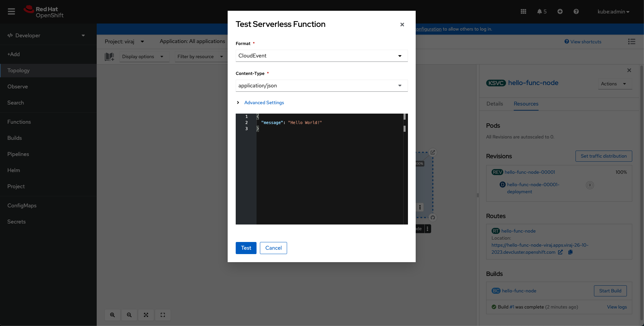Open the Actions dropdown for hello-func-node
The width and height of the screenshot is (644, 326).
coord(614,84)
